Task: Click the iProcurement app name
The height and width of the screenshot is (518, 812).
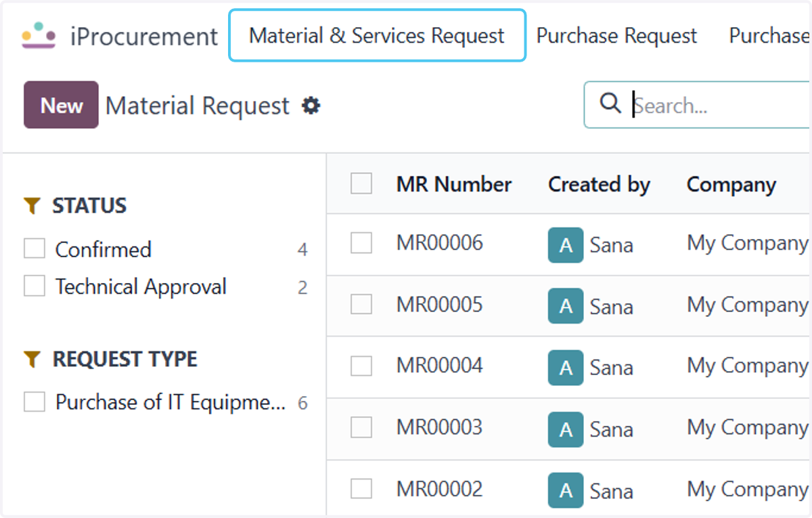Action: pos(144,36)
